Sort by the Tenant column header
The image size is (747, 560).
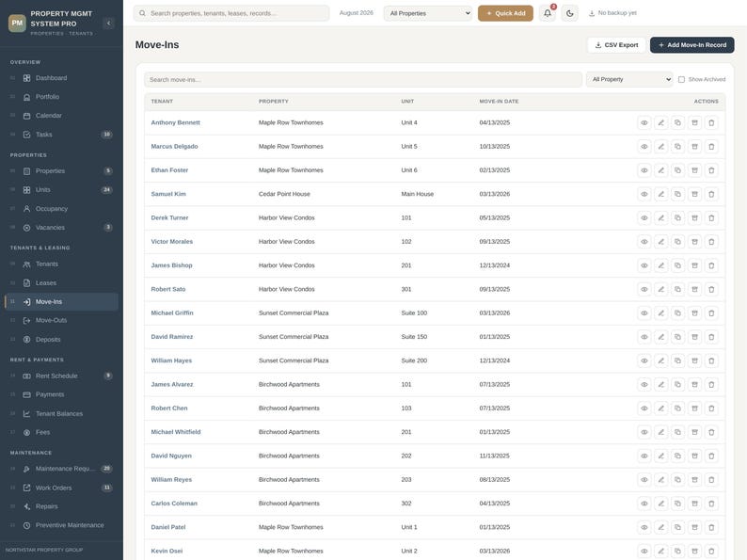point(162,102)
